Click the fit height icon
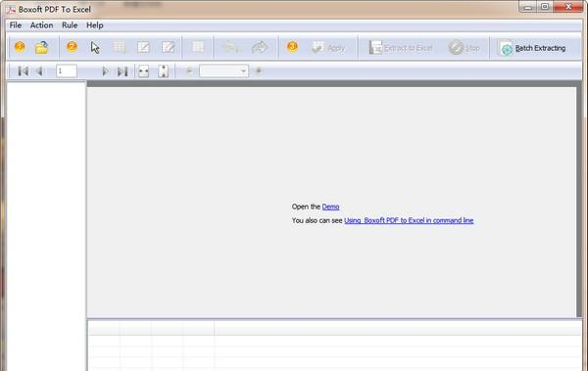The image size is (588, 371). click(x=163, y=71)
